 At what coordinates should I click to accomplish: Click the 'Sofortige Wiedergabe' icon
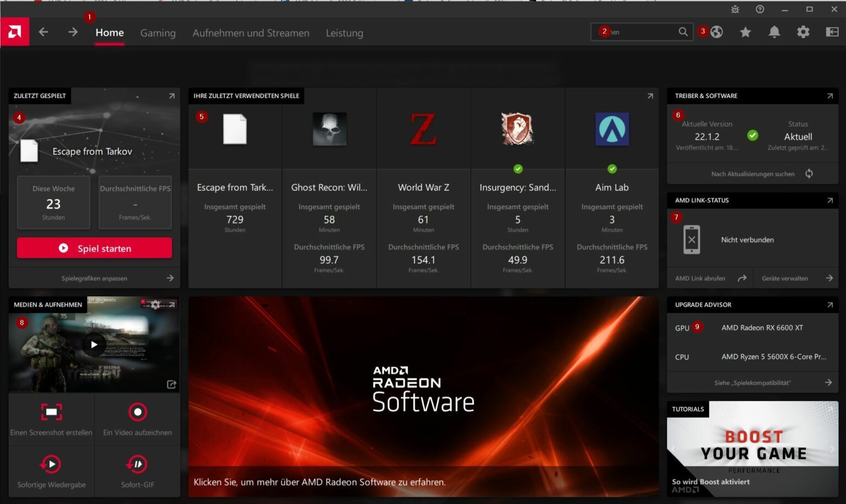[51, 464]
